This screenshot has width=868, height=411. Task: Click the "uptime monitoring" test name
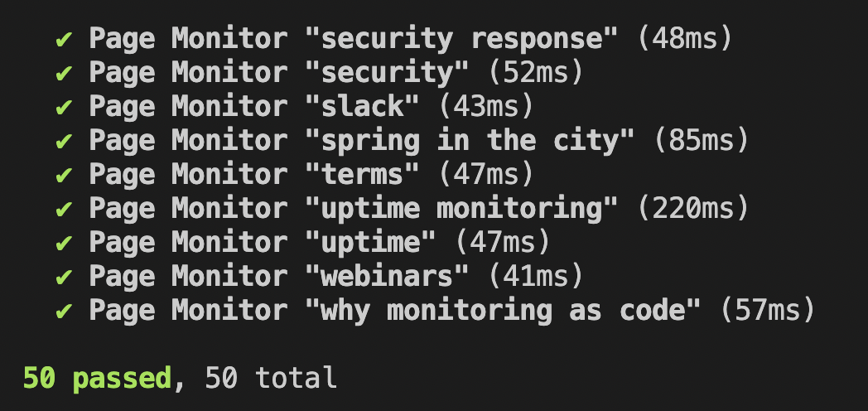click(x=461, y=209)
